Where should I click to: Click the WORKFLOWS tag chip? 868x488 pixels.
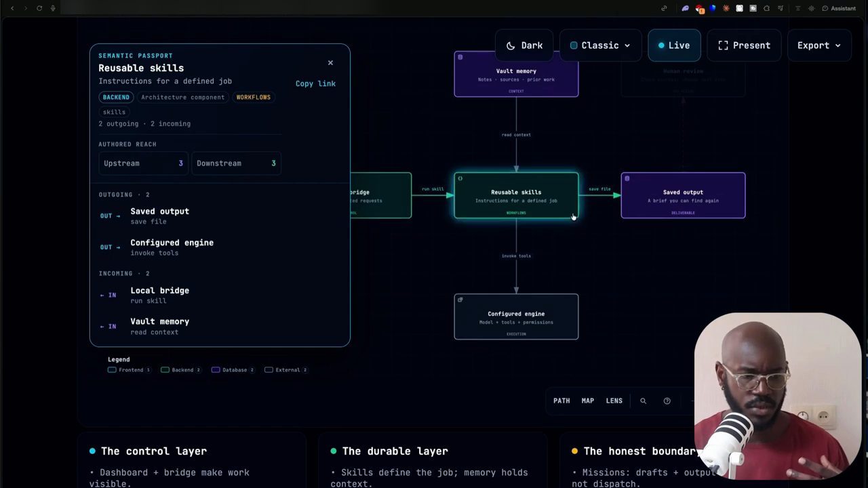[254, 97]
